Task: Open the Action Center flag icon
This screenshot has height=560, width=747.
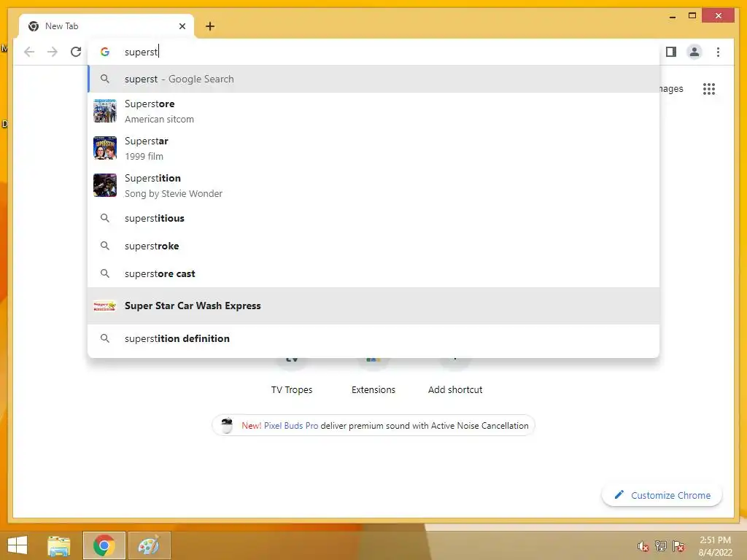Action: (678, 546)
